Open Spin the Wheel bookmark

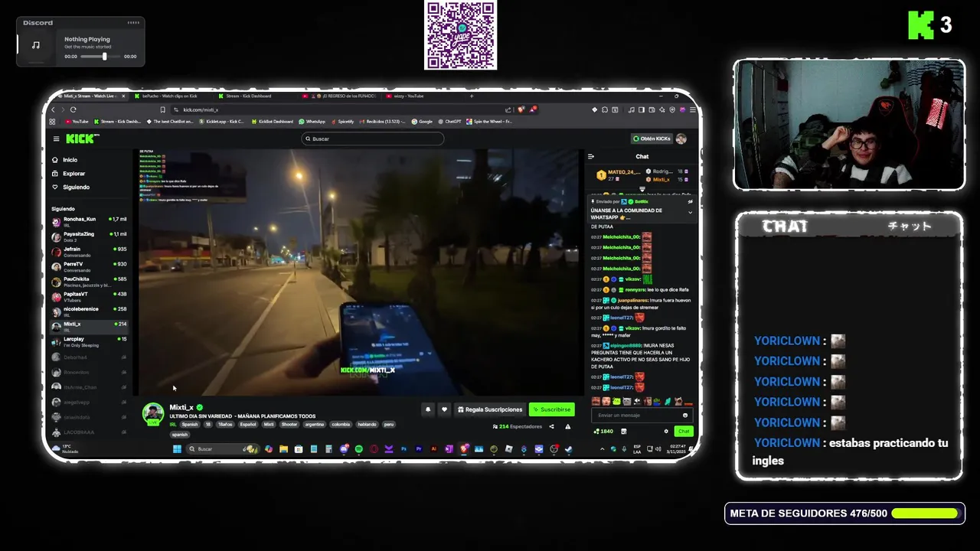[488, 121]
